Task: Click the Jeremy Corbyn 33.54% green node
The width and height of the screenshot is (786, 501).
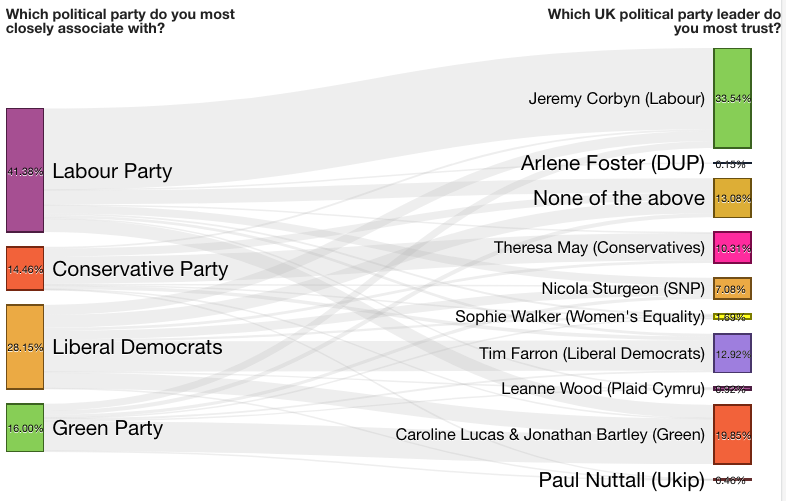Action: point(732,98)
